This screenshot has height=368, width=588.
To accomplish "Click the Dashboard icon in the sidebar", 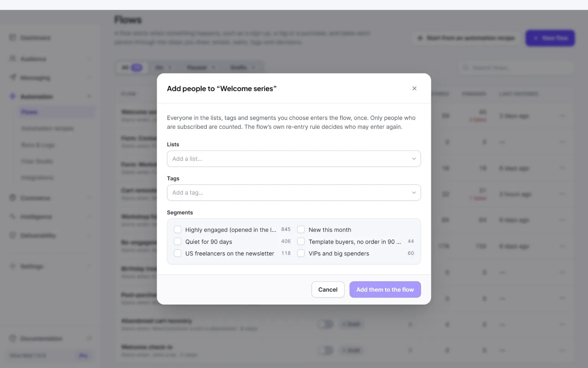I will pos(13,38).
